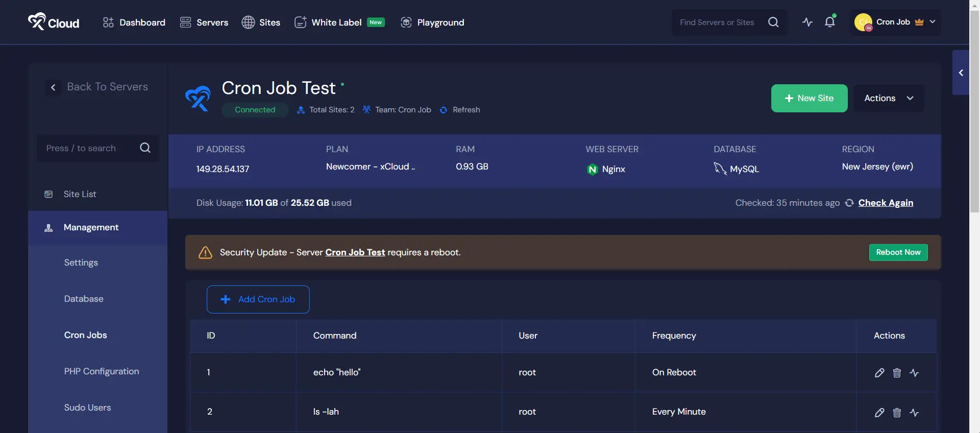Click the Add Cron Job button
The height and width of the screenshot is (433, 980).
(x=258, y=299)
